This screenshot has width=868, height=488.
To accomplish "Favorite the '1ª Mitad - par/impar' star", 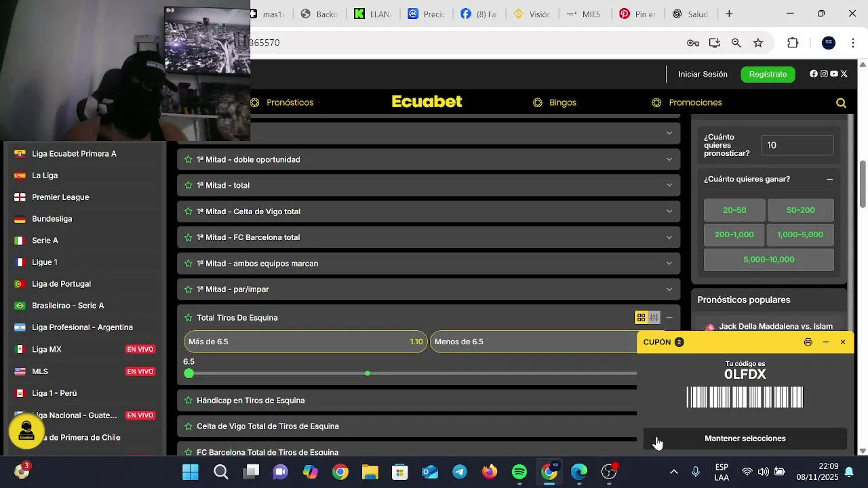I will click(189, 289).
